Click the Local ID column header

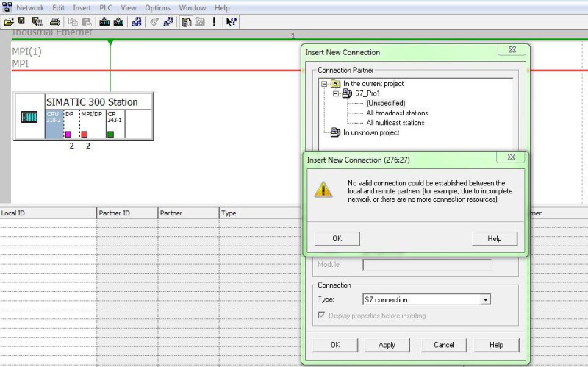(48, 213)
